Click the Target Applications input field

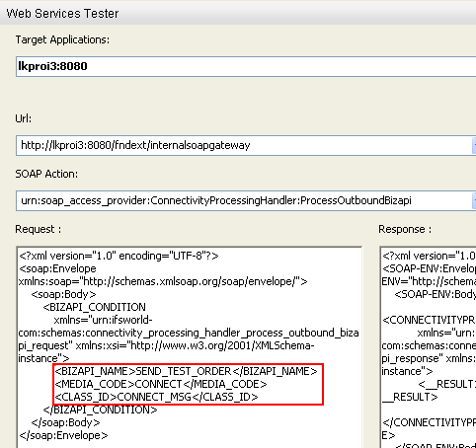click(x=246, y=66)
